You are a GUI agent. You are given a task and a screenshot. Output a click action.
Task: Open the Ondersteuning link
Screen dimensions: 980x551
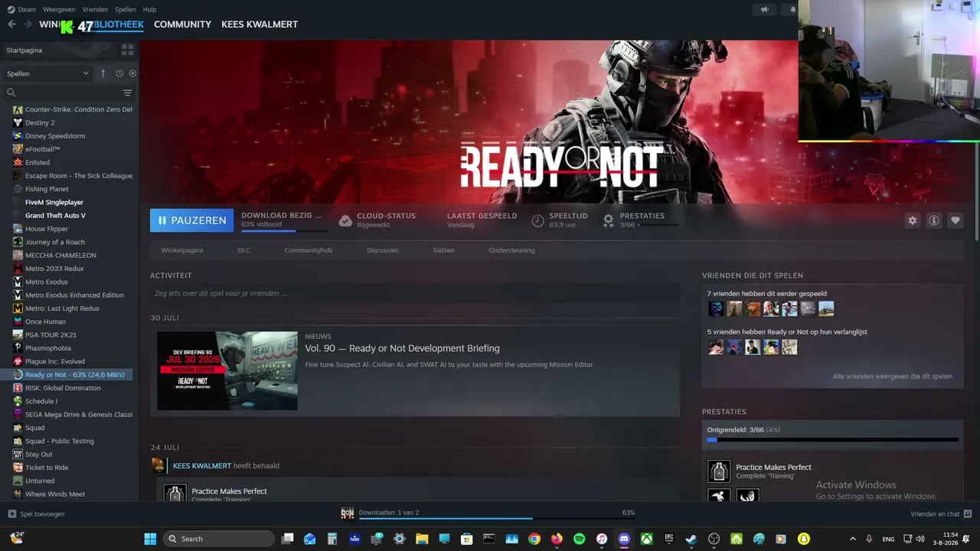point(511,250)
